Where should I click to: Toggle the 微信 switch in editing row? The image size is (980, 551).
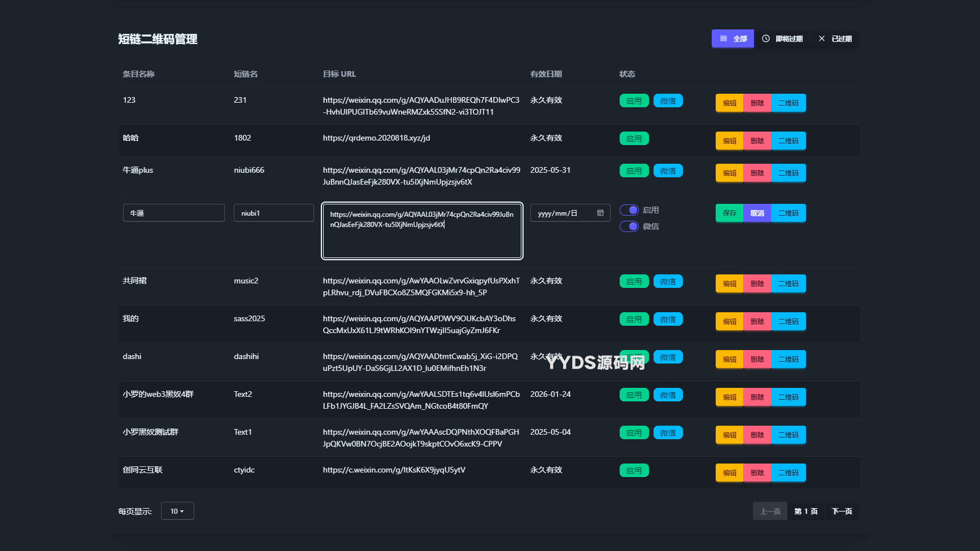(x=629, y=226)
